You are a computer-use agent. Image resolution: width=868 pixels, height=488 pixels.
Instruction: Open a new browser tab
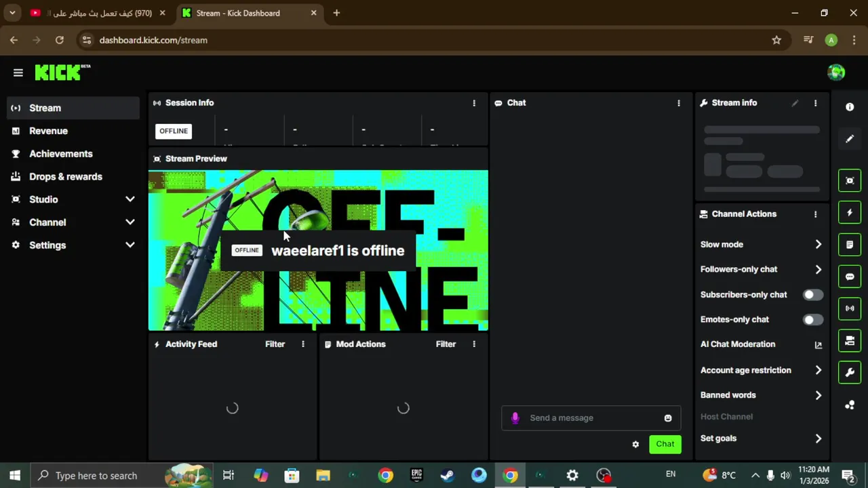pos(336,13)
